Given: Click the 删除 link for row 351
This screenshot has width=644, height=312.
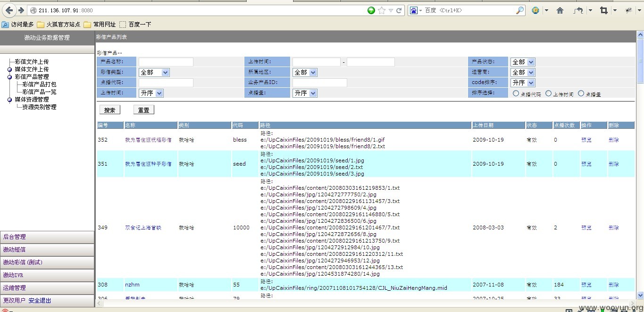Looking at the screenshot, I should [614, 164].
